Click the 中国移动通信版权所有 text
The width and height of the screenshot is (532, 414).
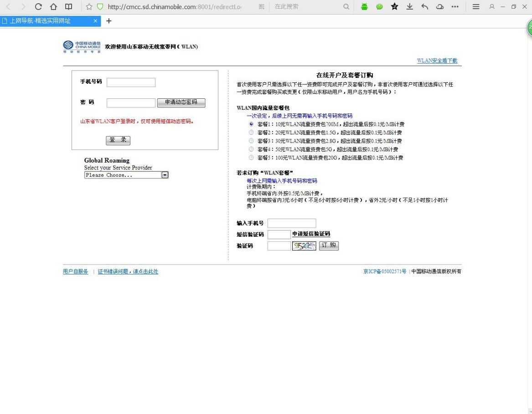pyautogui.click(x=436, y=271)
